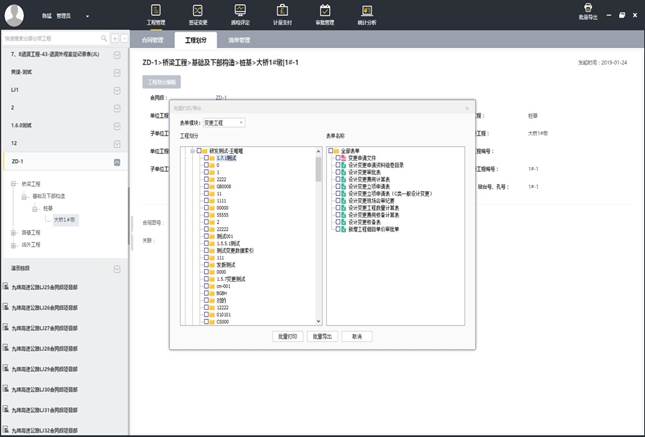Open the 统计分析 module icon
This screenshot has width=645, height=437.
pos(367,10)
